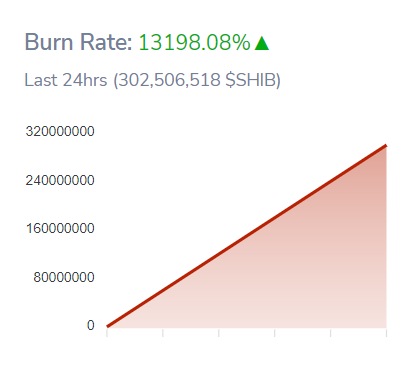Viewport: 404px width, 374px height.
Task: Click the middle of the red trend line
Action: pyautogui.click(x=247, y=236)
